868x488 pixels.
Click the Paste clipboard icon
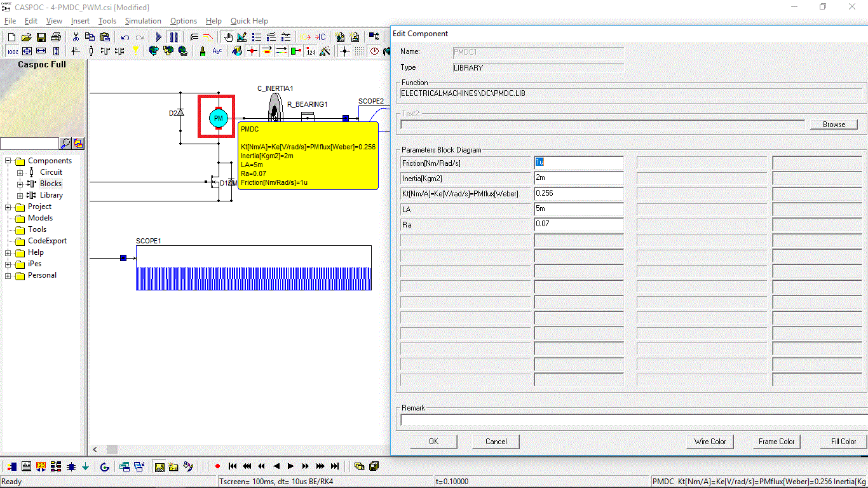point(105,37)
